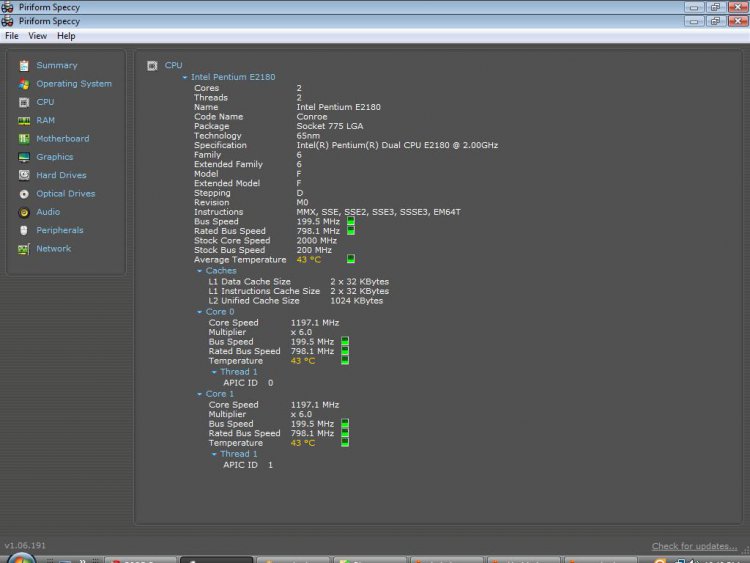The width and height of the screenshot is (750, 563).
Task: Collapse the Intel Pentium E2180 node
Action: (185, 77)
